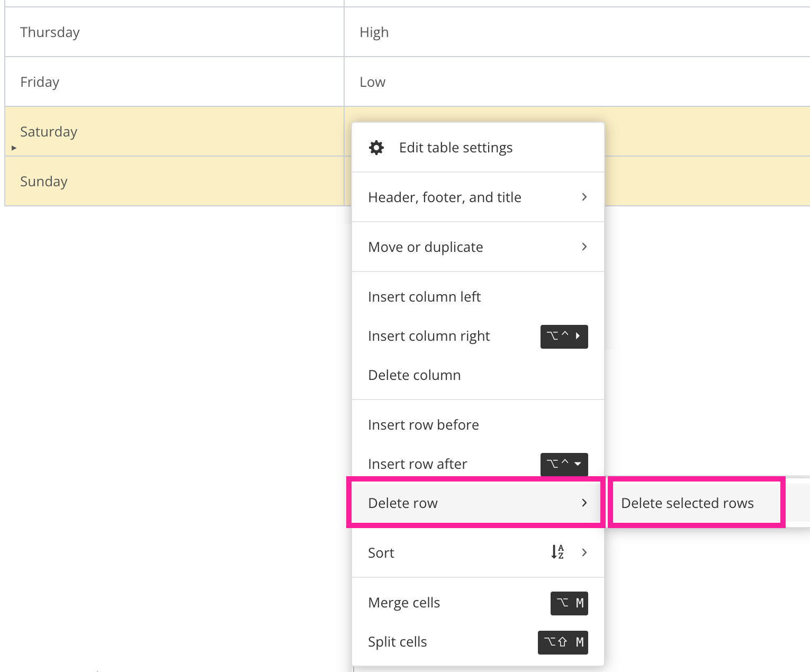Screen dimensions: 810x672
Task: Click the Merge cells keyboard shortcut badge
Action: pyautogui.click(x=569, y=603)
